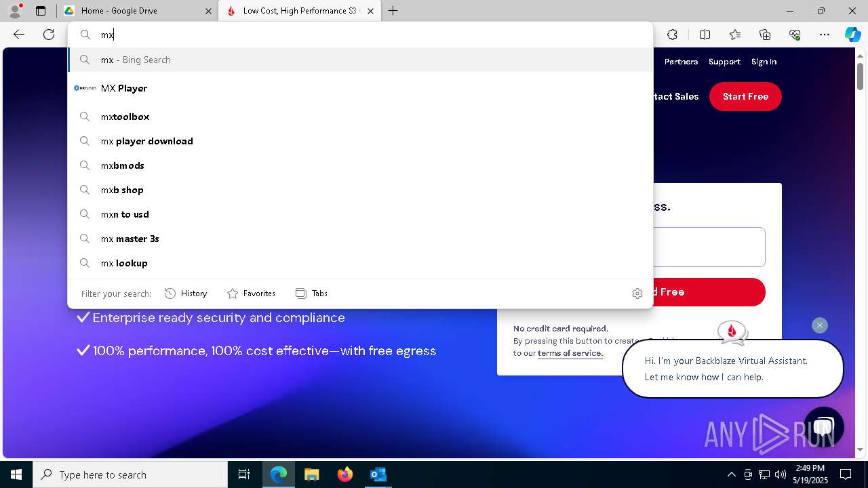
Task: Close the Home - Google Drive tab
Action: click(208, 11)
